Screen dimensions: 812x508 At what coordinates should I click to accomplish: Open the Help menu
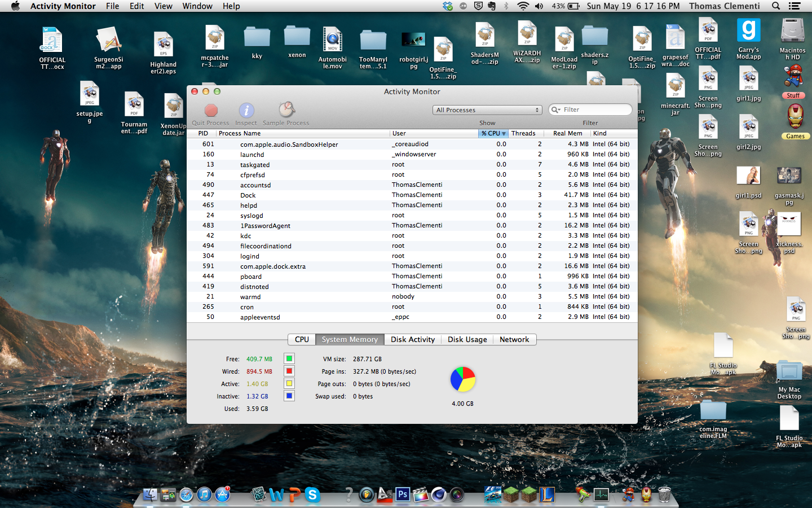231,6
